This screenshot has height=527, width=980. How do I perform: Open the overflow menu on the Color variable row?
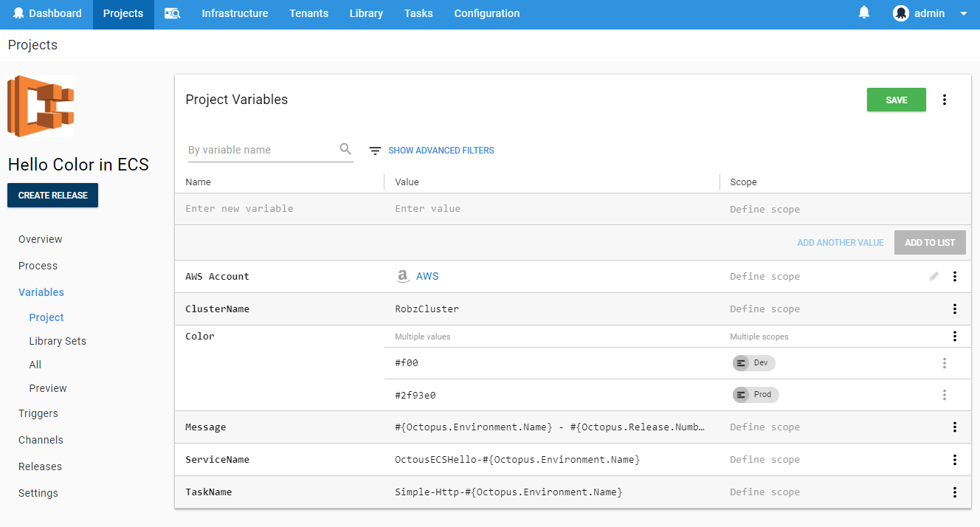[x=955, y=336]
